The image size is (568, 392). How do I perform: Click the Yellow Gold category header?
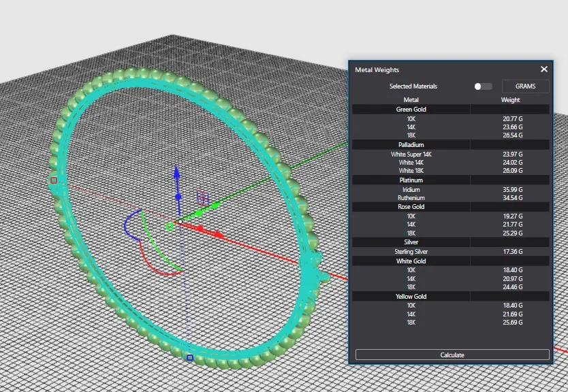coord(411,297)
